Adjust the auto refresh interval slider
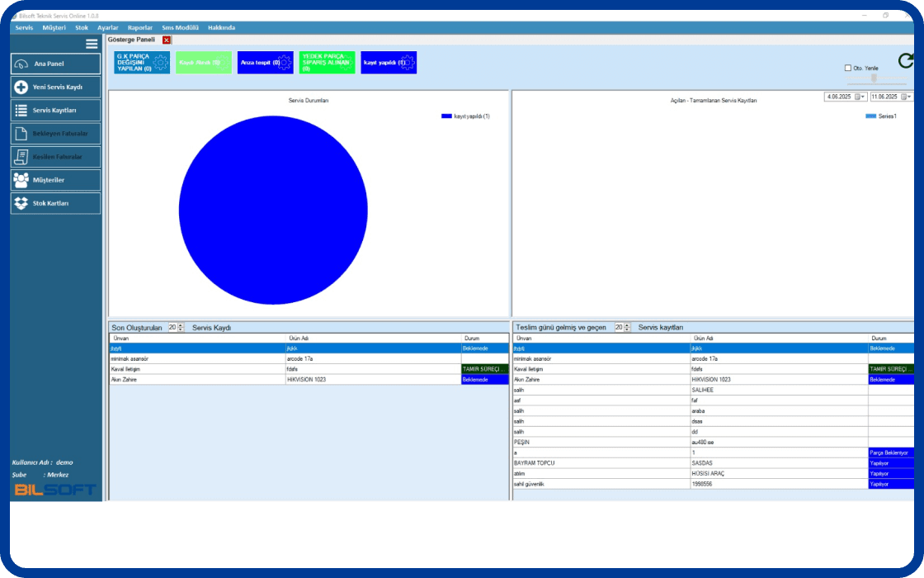Viewport: 924px width, 578px height. (x=874, y=78)
